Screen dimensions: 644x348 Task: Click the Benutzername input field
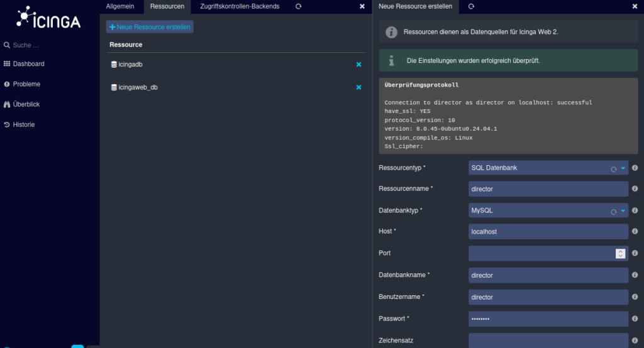tap(548, 297)
